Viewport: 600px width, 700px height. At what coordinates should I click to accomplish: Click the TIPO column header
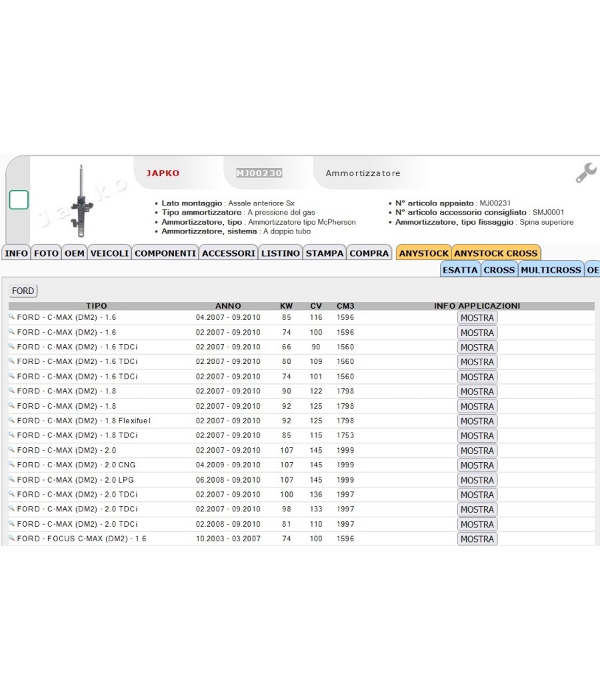click(97, 306)
